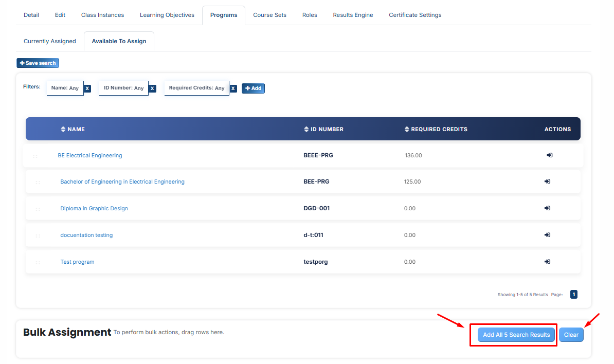Viewport: 614px width, 364px height.
Task: Click the Save search button
Action: (x=38, y=63)
